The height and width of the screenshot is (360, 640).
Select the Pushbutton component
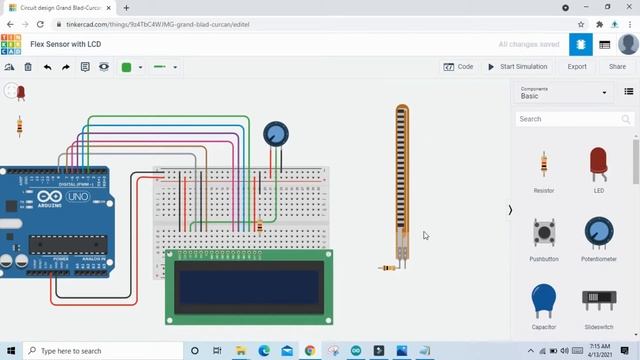(x=544, y=239)
